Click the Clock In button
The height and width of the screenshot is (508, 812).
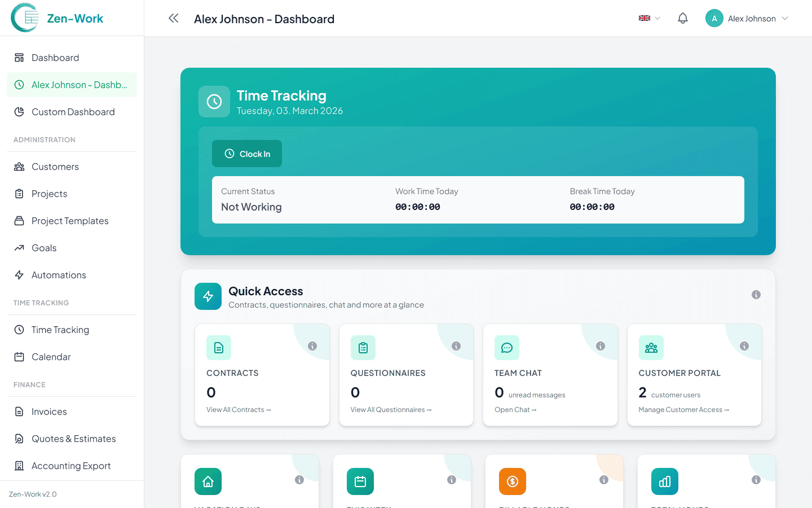pyautogui.click(x=247, y=154)
